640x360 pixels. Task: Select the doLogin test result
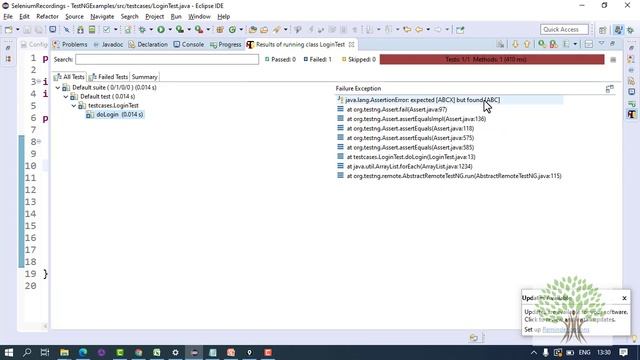(x=115, y=115)
